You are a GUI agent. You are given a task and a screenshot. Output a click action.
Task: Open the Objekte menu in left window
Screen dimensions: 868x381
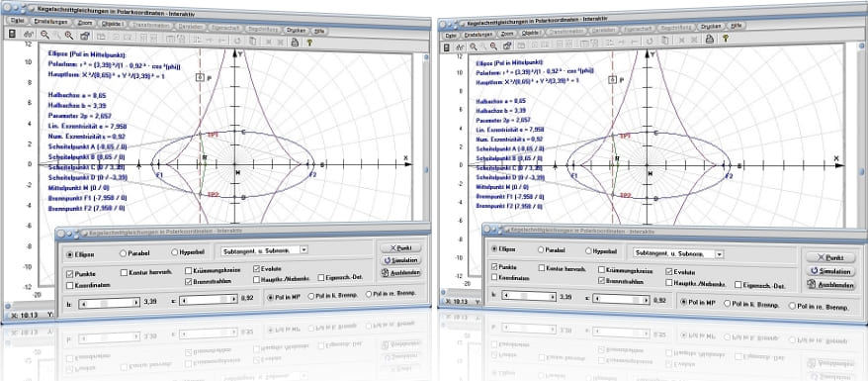point(113,24)
